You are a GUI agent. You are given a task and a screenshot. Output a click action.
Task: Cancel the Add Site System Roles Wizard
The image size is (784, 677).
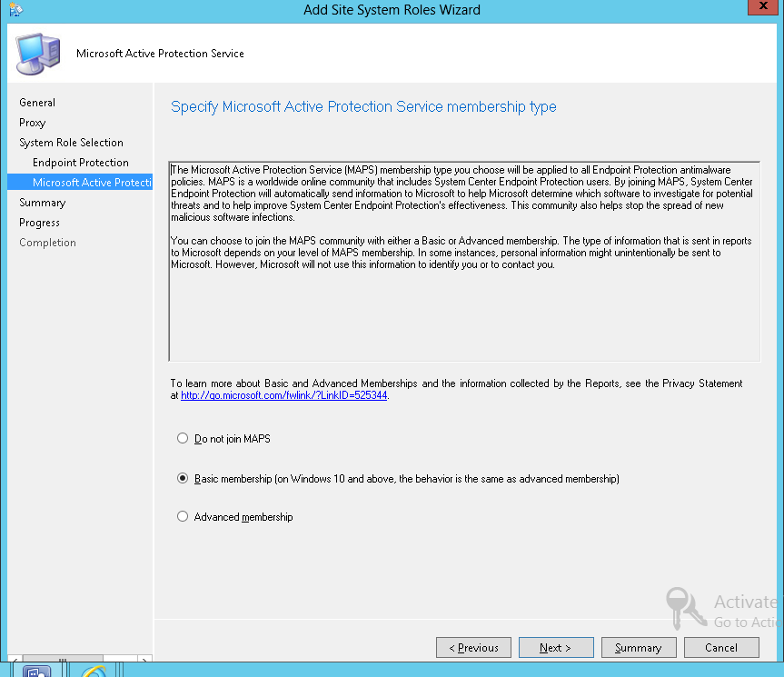[721, 648]
